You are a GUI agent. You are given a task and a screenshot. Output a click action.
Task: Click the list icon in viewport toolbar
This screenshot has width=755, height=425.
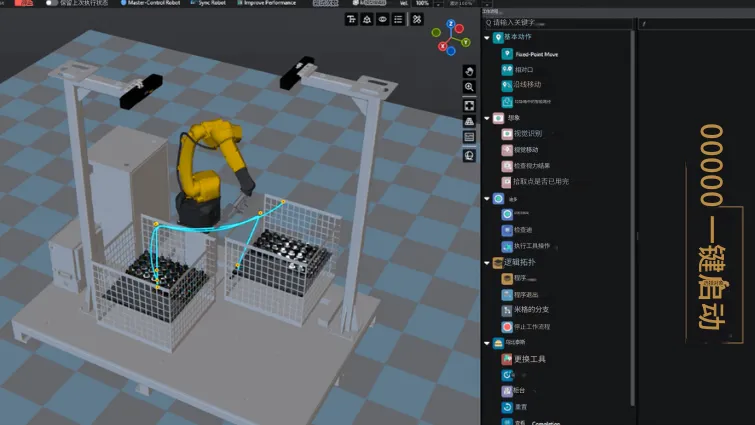[398, 19]
